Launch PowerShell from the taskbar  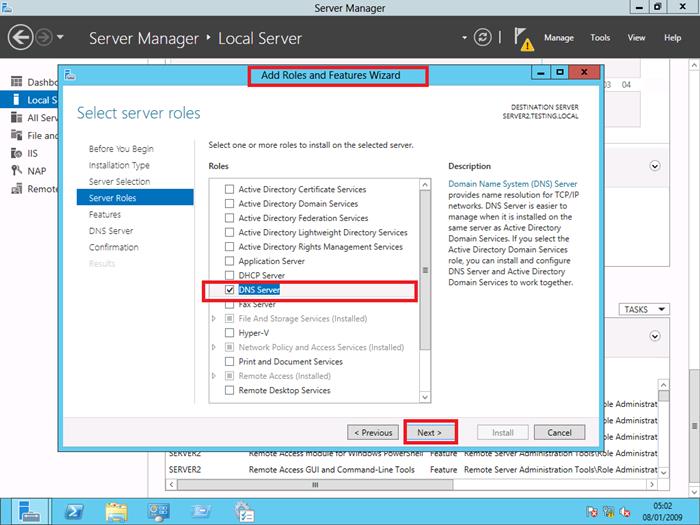74,512
